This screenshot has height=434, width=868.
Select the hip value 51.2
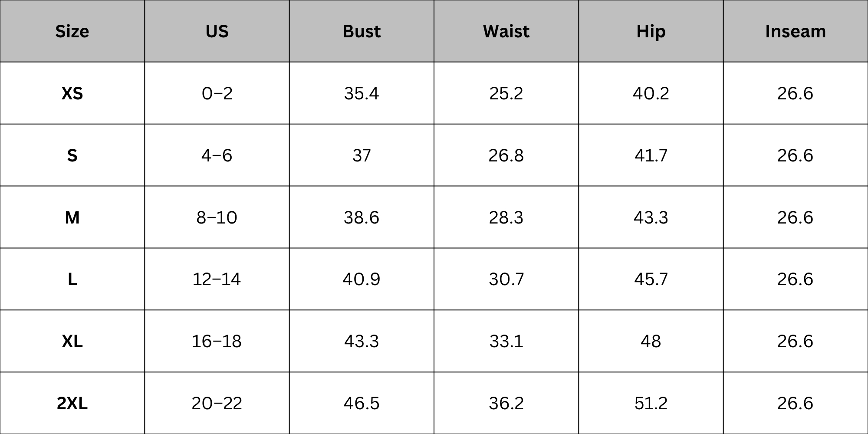[x=651, y=403]
